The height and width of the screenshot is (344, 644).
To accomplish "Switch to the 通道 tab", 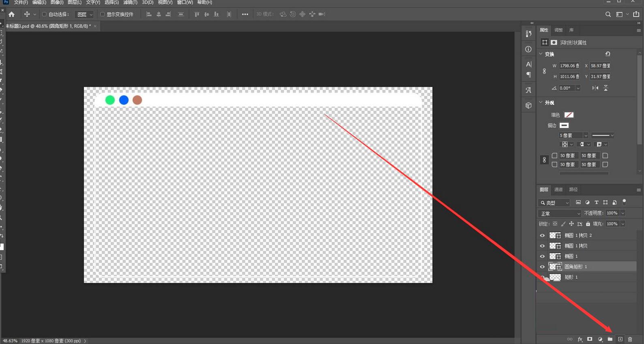I will pyautogui.click(x=558, y=189).
